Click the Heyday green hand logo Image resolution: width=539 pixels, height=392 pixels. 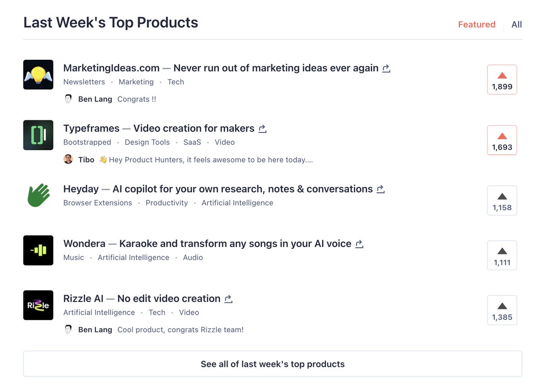(38, 195)
